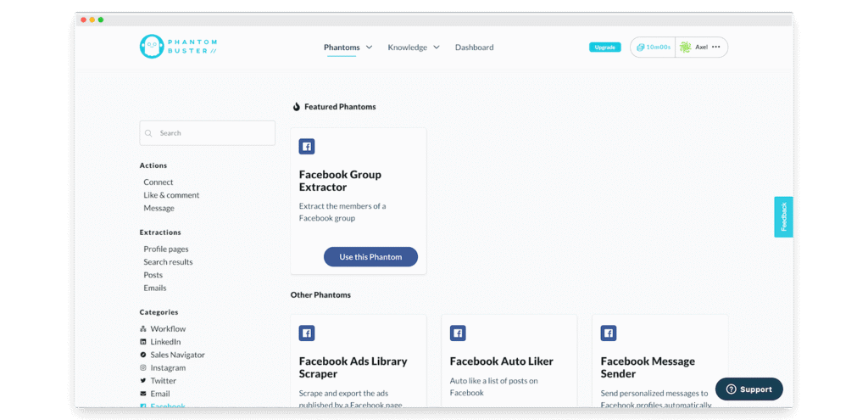This screenshot has width=868, height=420.
Task: Filter by Posts extraction
Action: [153, 275]
